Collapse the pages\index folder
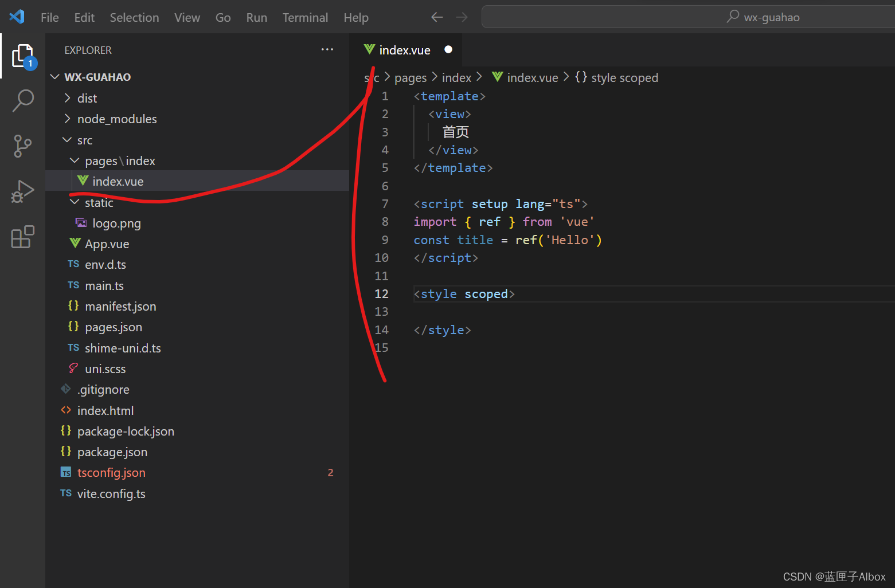Viewport: 895px width, 588px height. click(75, 160)
